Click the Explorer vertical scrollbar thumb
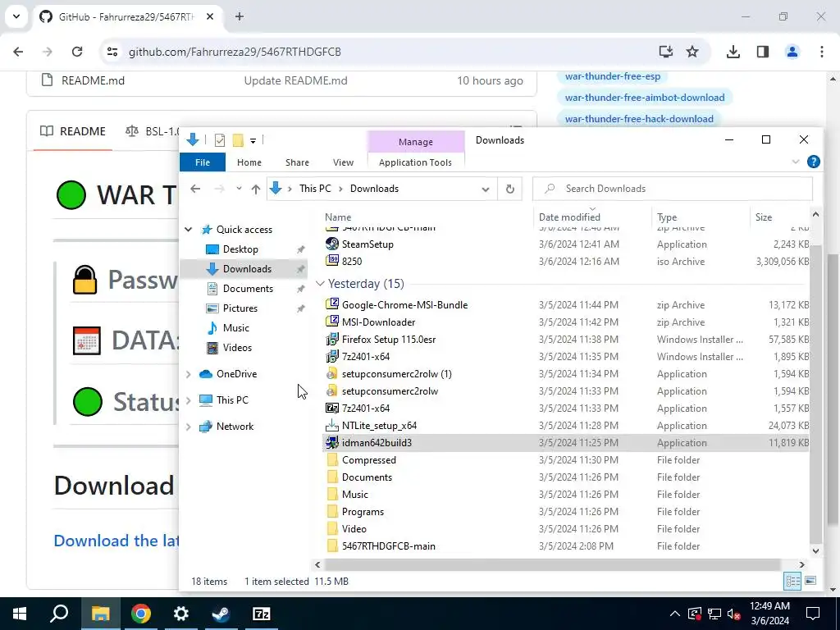 click(815, 395)
